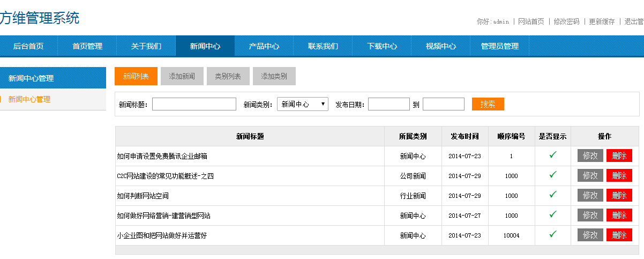Open 产品中心 in the navigation bar
Screen dimensions: 644x259
(x=264, y=46)
